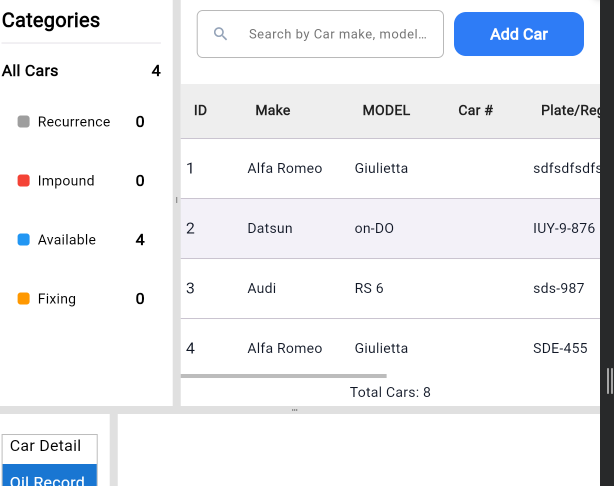The height and width of the screenshot is (486, 614).
Task: Sort table by MODEL column header
Action: (386, 110)
